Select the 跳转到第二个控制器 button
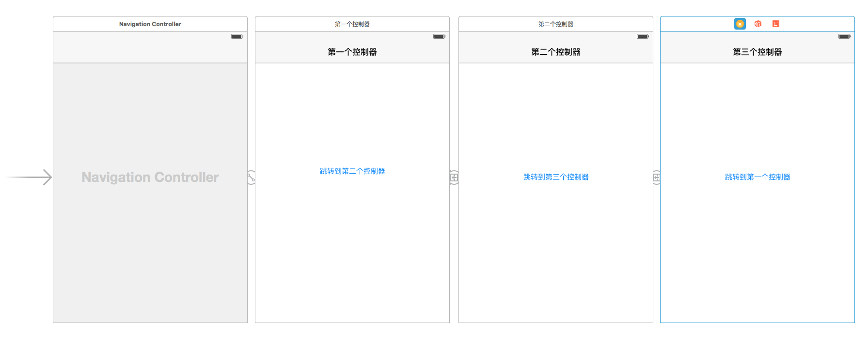 coord(352,171)
